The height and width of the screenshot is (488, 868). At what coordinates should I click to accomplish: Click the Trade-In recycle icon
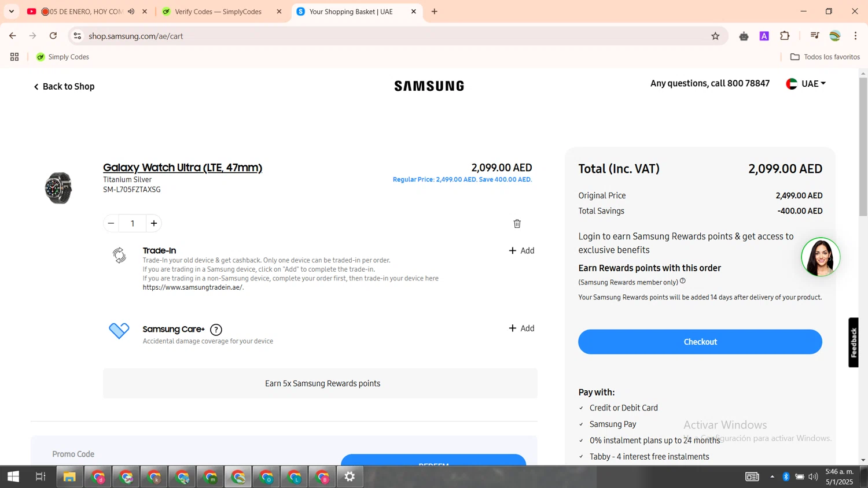point(119,255)
